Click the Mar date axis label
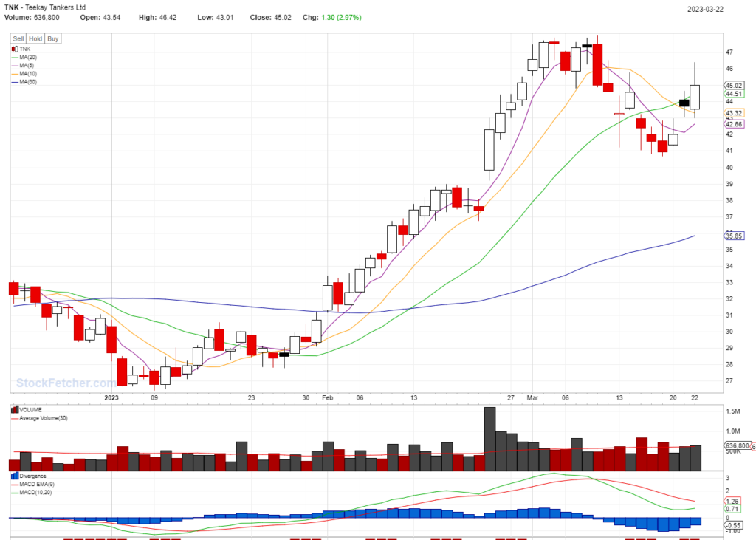 pyautogui.click(x=532, y=398)
